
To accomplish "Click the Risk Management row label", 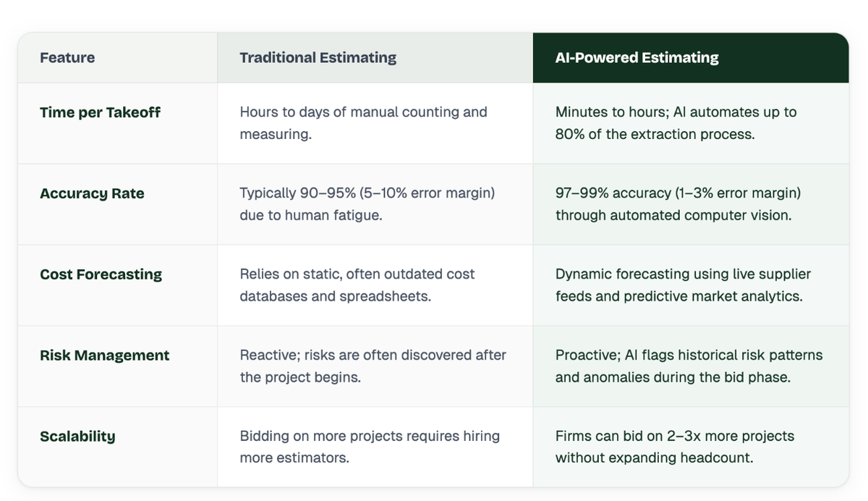I will coord(104,355).
